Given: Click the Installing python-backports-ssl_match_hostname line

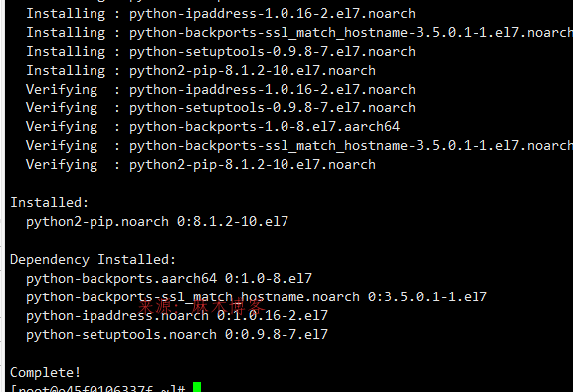Looking at the screenshot, I should pyautogui.click(x=299, y=33).
